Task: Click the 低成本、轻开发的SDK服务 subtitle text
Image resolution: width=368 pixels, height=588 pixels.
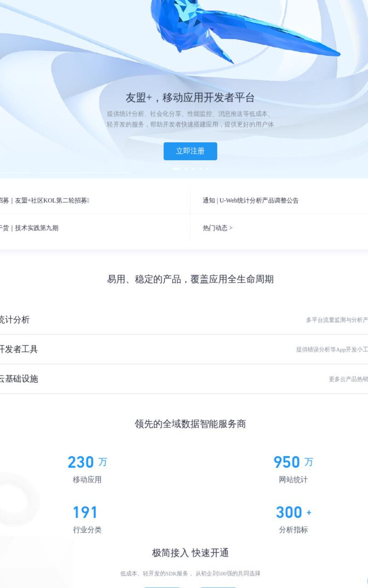Action: click(x=190, y=573)
